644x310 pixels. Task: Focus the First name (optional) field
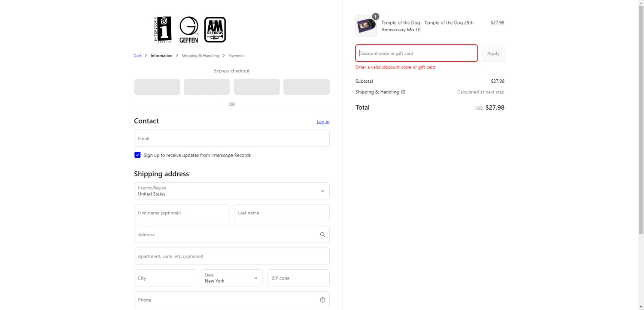pyautogui.click(x=182, y=213)
